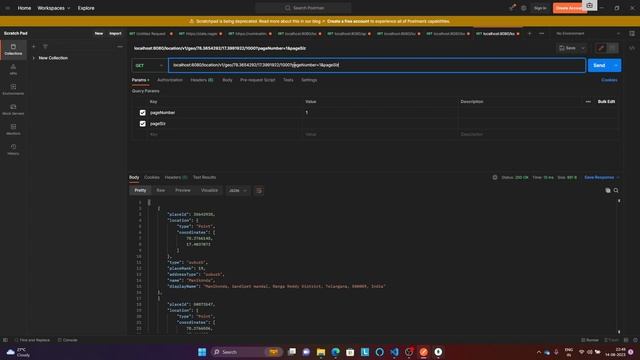This screenshot has height=360, width=640.
Task: Open the settings gear in the header
Action: pos(524,8)
